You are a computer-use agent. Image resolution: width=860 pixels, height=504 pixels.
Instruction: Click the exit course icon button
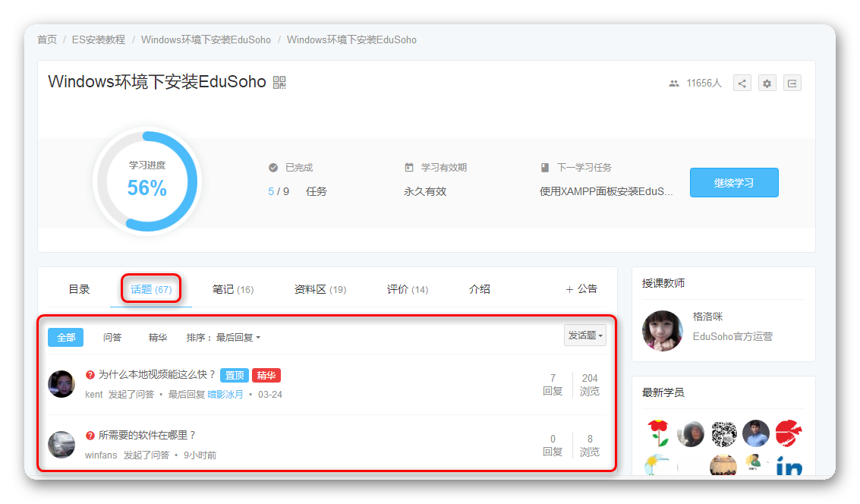[792, 83]
